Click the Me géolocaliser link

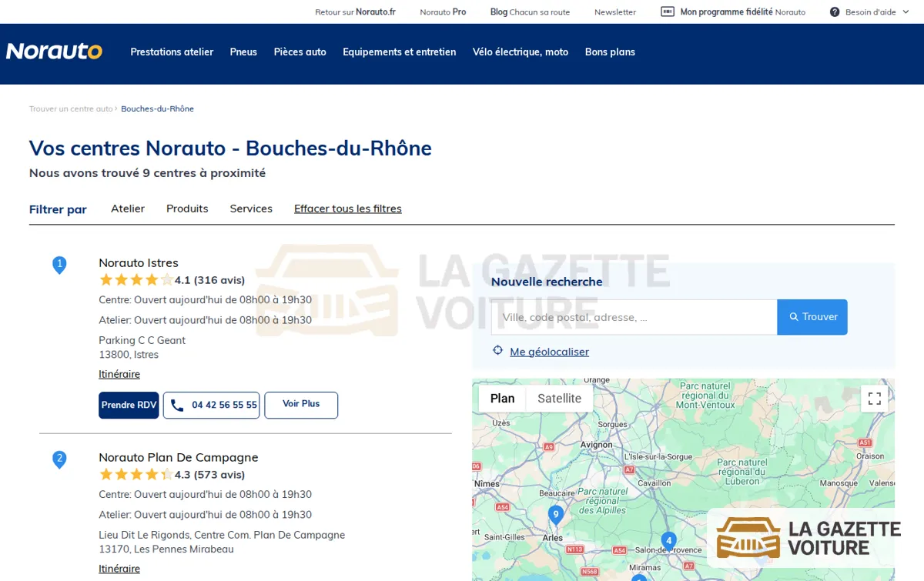click(x=549, y=352)
